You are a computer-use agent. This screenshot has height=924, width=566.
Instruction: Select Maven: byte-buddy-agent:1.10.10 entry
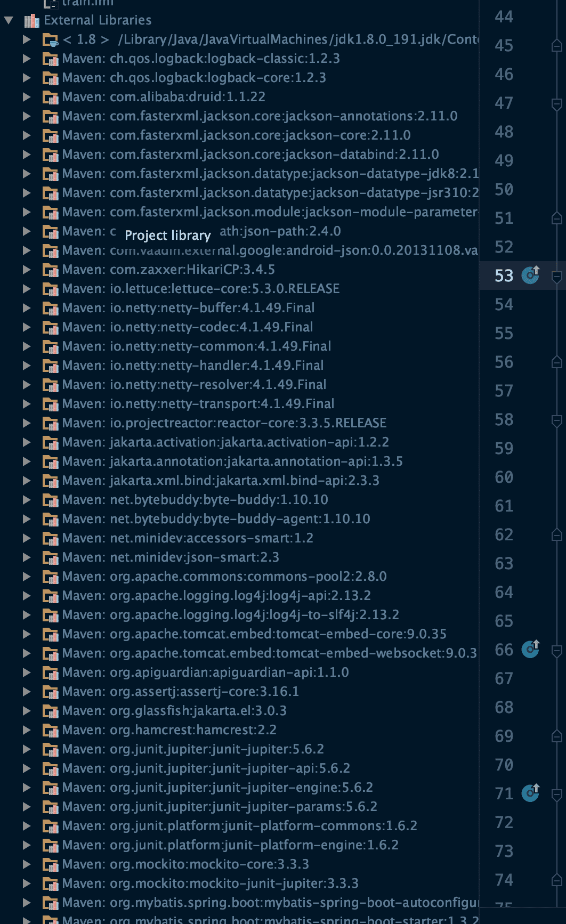(x=216, y=519)
